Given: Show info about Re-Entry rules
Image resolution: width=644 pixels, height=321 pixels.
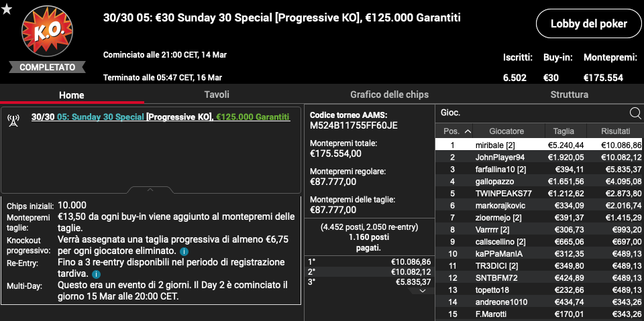Looking at the screenshot, I should (97, 274).
